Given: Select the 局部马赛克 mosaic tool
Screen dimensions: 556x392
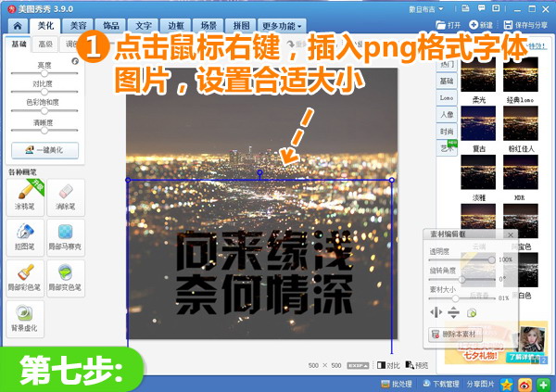Looking at the screenshot, I should coord(66,237).
